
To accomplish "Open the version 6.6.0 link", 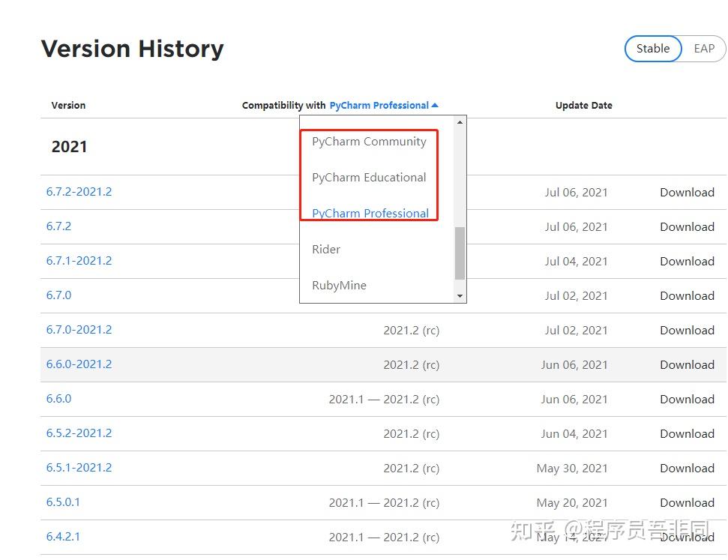I will click(x=58, y=399).
